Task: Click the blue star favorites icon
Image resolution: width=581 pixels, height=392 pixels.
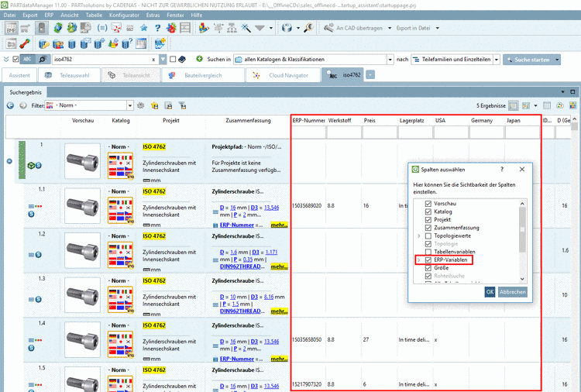Action: click(x=144, y=28)
